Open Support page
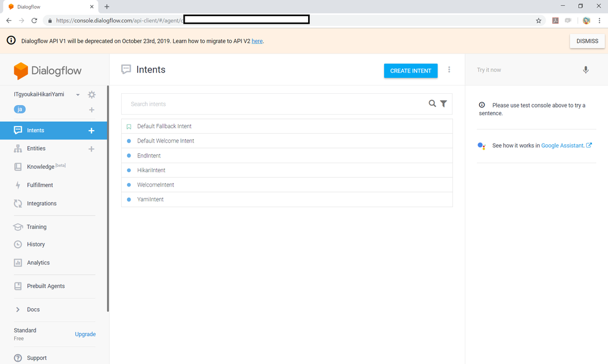 [36, 358]
